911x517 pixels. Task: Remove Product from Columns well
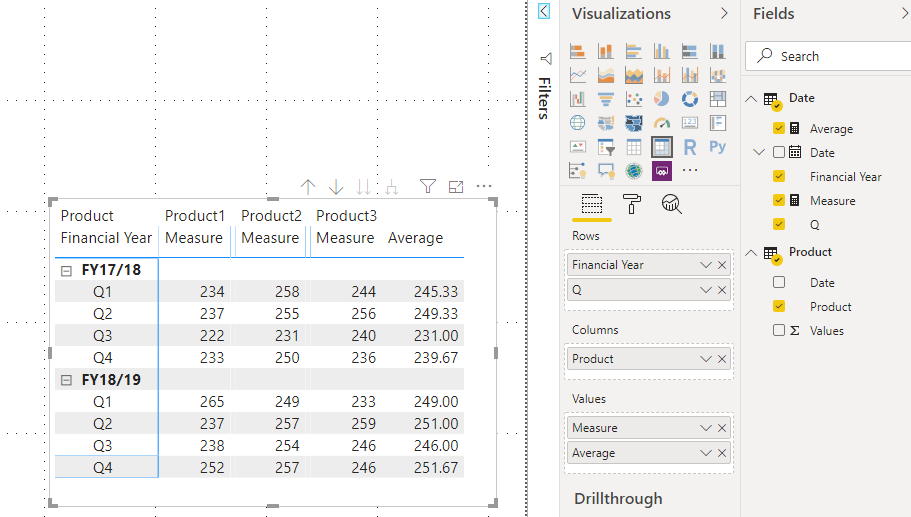click(x=722, y=359)
